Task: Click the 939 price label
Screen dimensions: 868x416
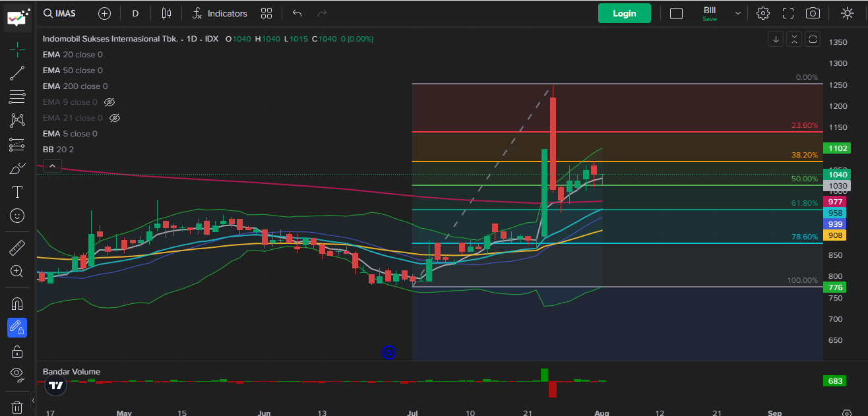Action: pos(835,224)
